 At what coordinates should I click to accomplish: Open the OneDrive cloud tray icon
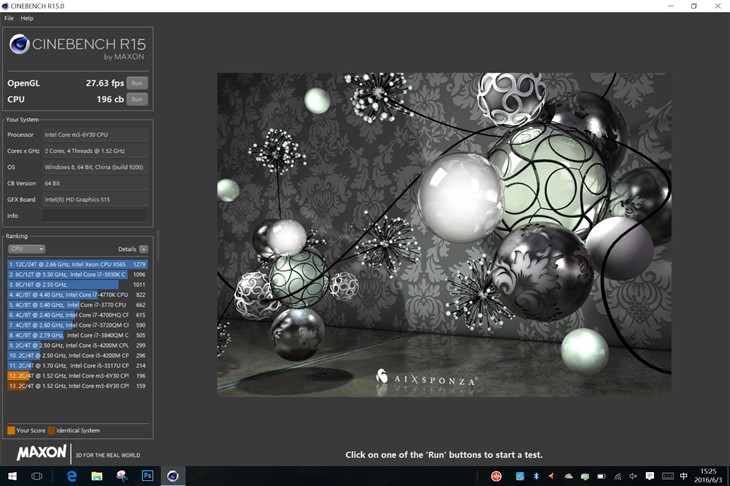coord(568,476)
